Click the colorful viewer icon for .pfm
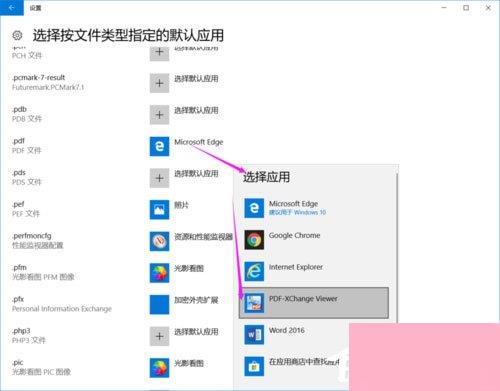Viewport: 500px width, 391px height. [159, 273]
